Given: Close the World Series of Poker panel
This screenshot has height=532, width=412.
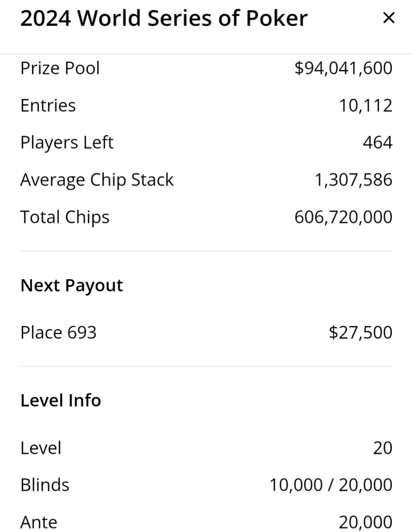Looking at the screenshot, I should [x=388, y=19].
